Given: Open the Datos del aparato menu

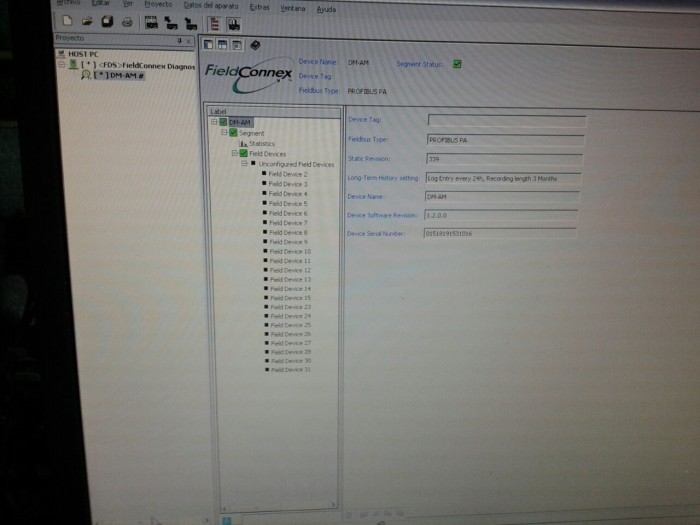Looking at the screenshot, I should coord(211,6).
